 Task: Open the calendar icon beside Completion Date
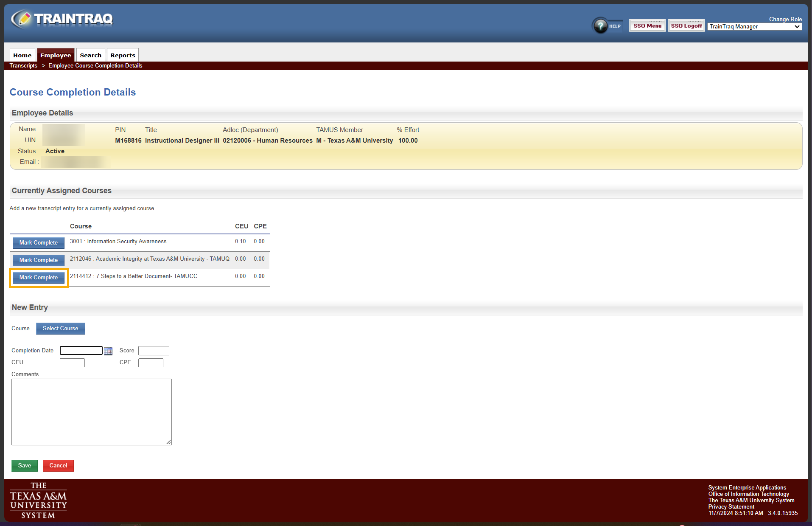pyautogui.click(x=108, y=350)
